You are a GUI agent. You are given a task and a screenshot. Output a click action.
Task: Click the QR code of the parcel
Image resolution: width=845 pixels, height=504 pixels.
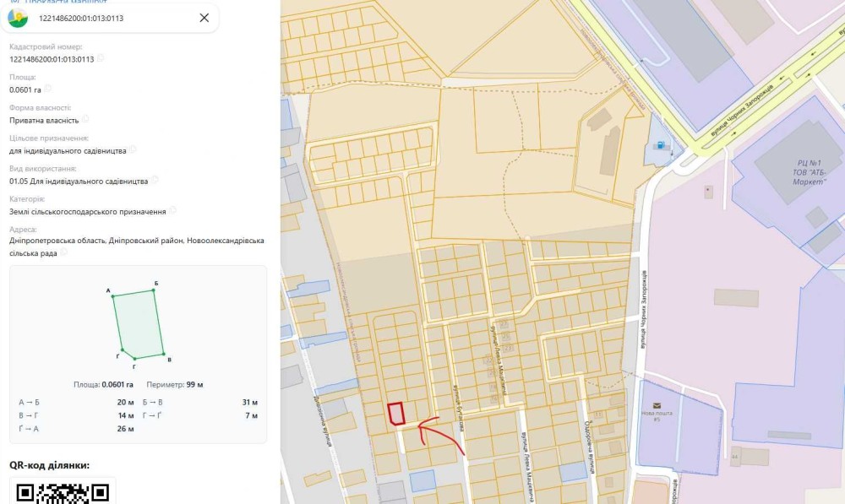[63, 493]
